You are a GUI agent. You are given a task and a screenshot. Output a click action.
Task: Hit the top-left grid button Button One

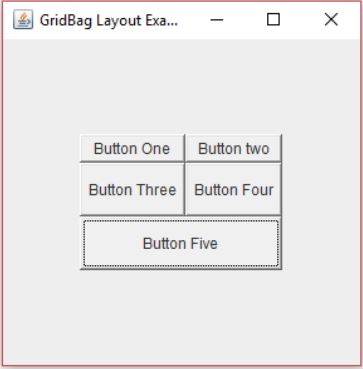tap(132, 148)
